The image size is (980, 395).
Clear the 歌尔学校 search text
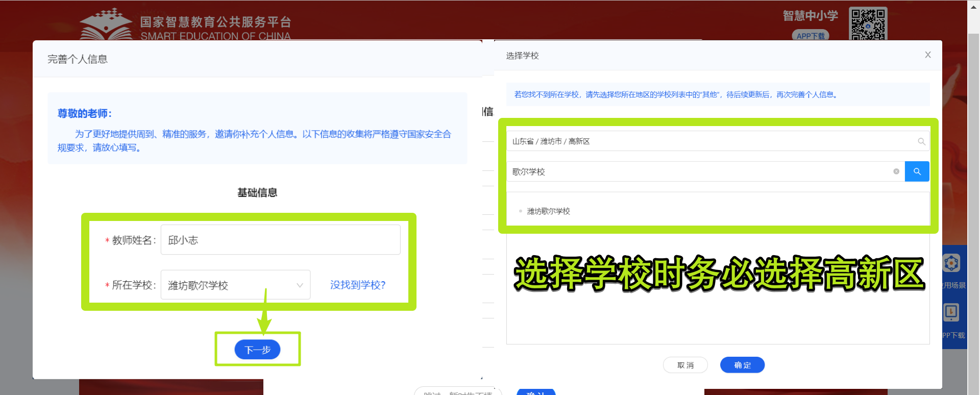[x=896, y=171]
